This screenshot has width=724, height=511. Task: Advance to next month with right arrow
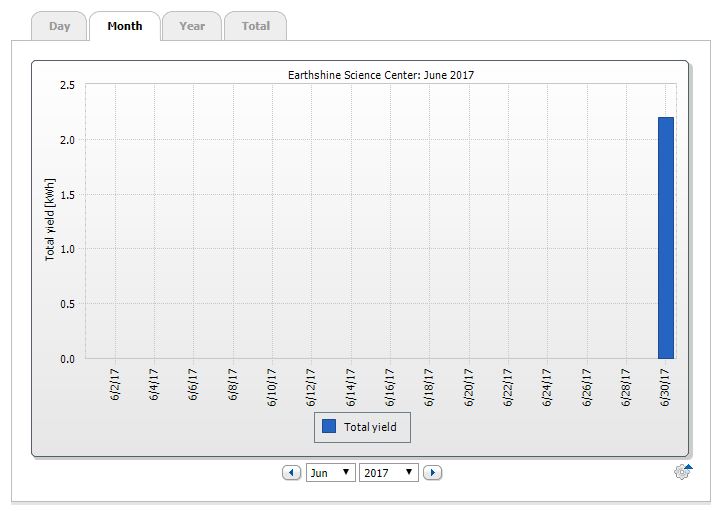432,472
